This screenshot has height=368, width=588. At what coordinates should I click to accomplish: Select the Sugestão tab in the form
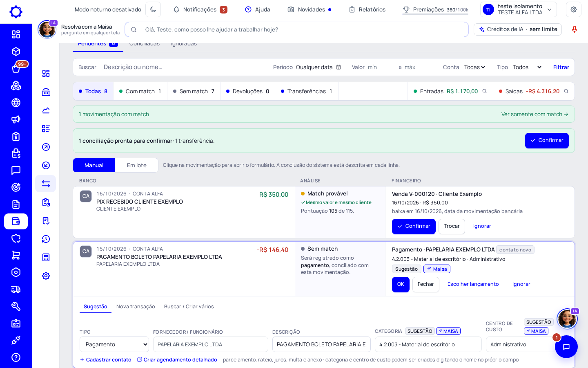click(96, 307)
